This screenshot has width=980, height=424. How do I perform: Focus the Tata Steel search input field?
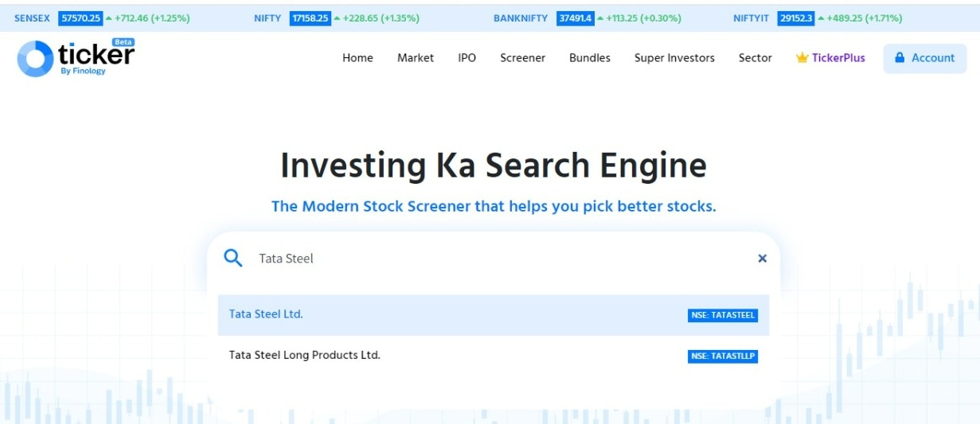click(494, 258)
